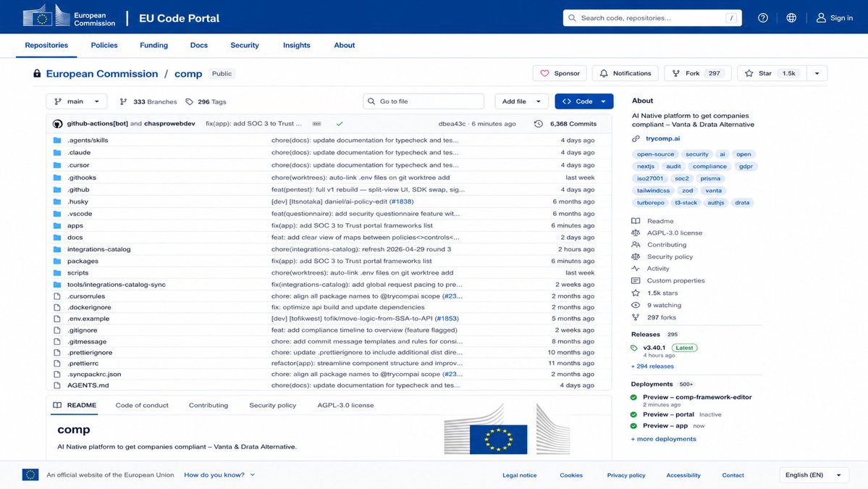Click the European Commission logo
The image size is (868, 489).
pyautogui.click(x=69, y=17)
